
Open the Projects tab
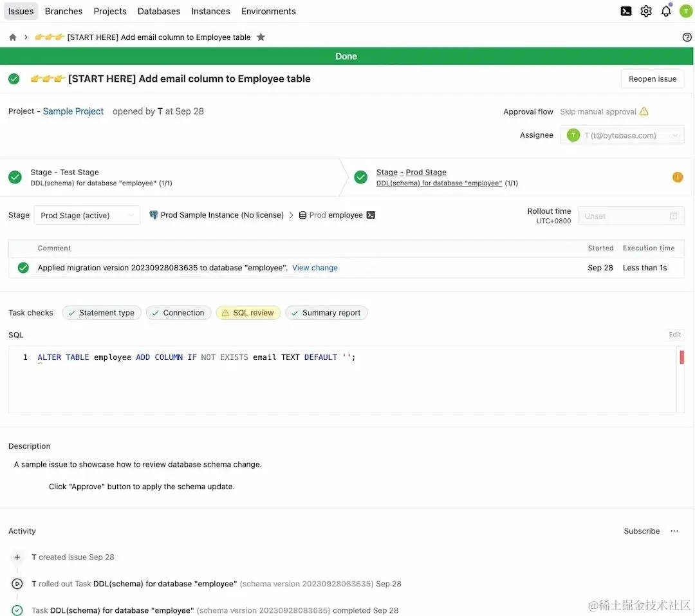tap(110, 11)
